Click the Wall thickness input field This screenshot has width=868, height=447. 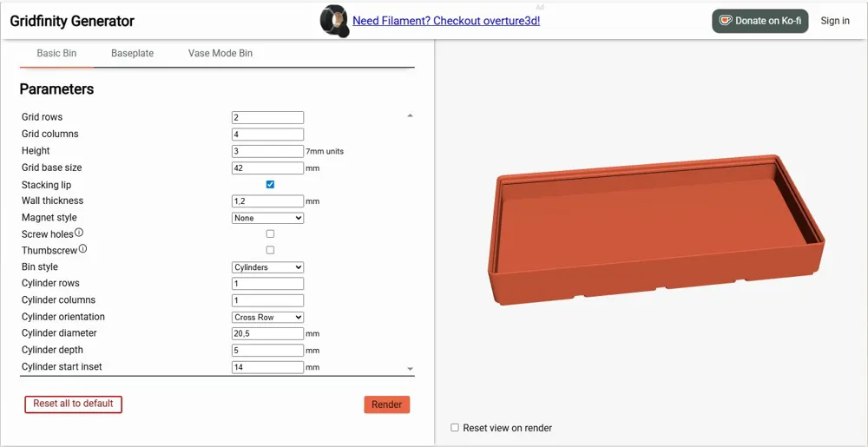click(x=268, y=200)
